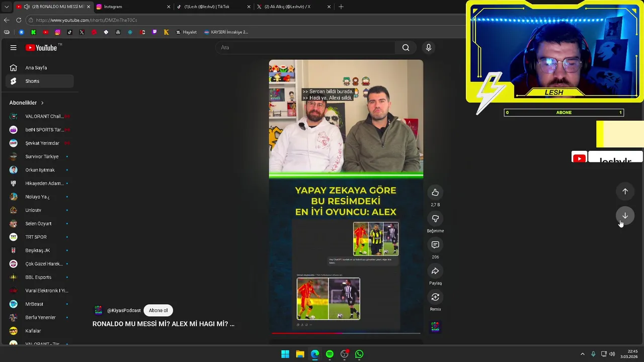Refresh the browser page
Image resolution: width=644 pixels, height=362 pixels.
pos(19,20)
